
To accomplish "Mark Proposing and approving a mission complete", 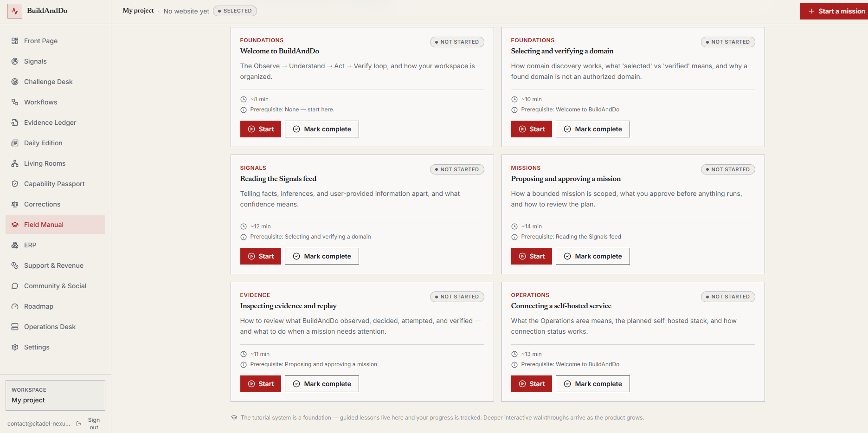I will point(593,256).
